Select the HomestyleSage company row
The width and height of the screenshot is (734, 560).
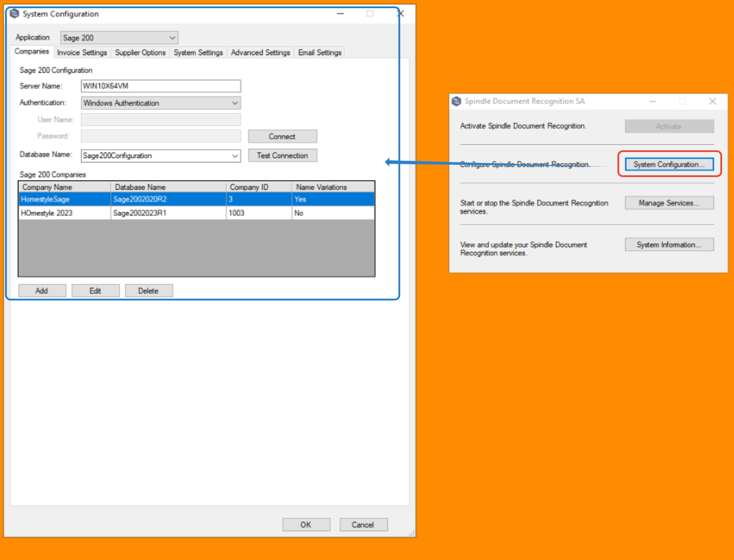pyautogui.click(x=197, y=199)
